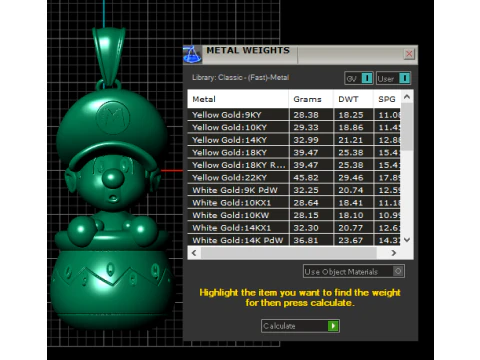Screen dimensions: 480x360
Task: Click the 28.38 grams value
Action: 306,115
